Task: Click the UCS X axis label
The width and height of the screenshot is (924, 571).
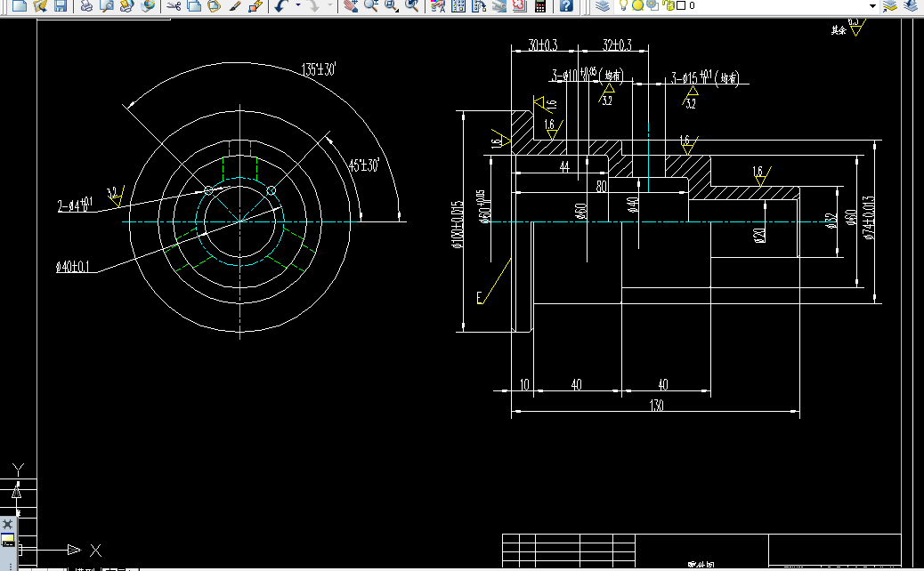Action: [x=95, y=551]
